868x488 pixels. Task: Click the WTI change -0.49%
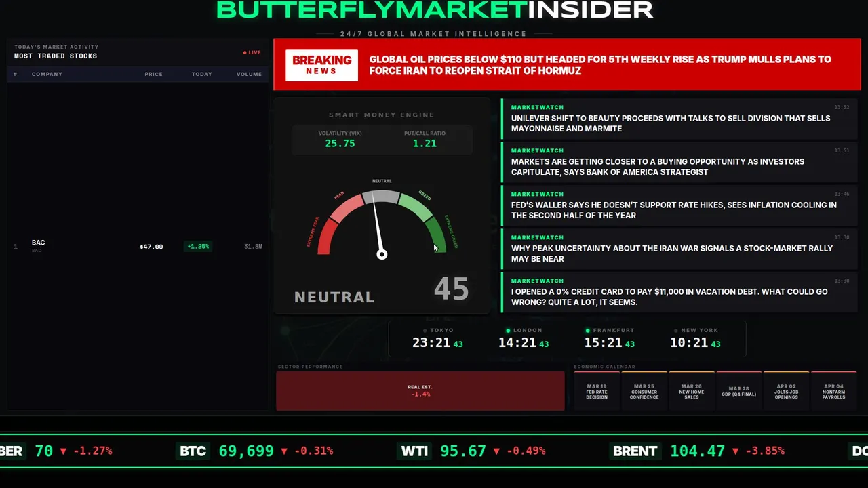coord(527,451)
